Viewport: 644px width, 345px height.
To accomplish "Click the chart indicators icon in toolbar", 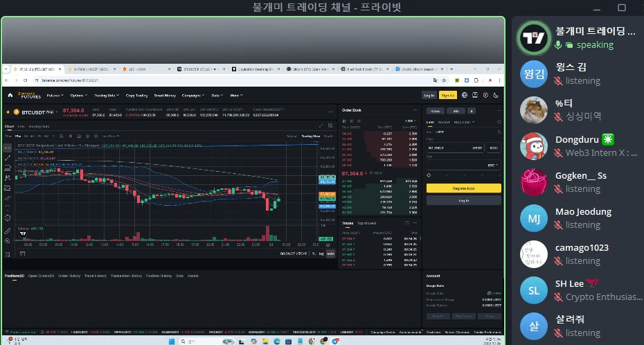I will 61,136.
